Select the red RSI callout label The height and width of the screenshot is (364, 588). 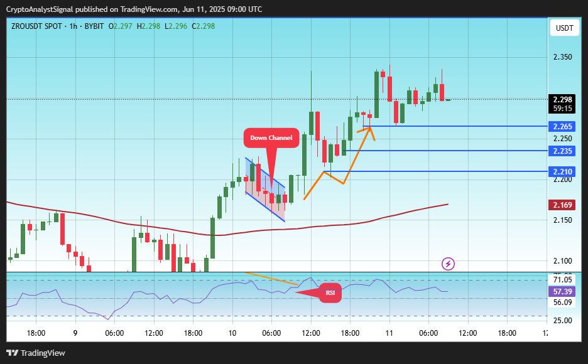pyautogui.click(x=330, y=293)
